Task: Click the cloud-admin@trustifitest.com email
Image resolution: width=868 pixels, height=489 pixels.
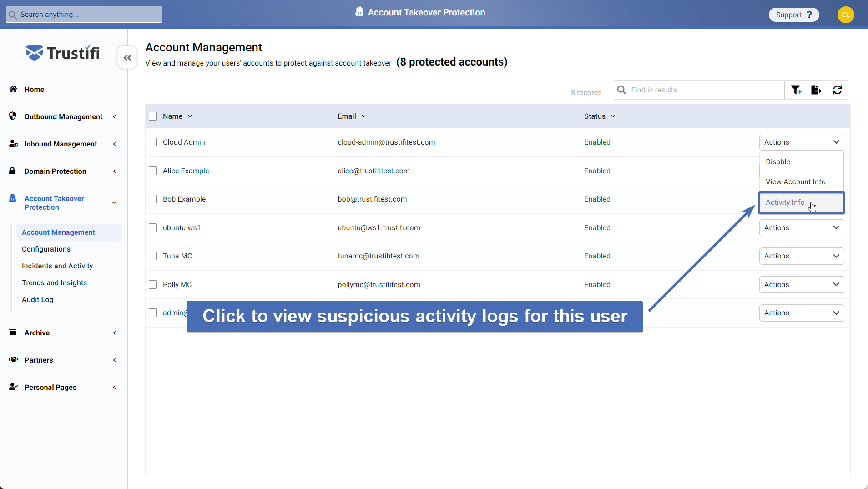Action: click(386, 142)
